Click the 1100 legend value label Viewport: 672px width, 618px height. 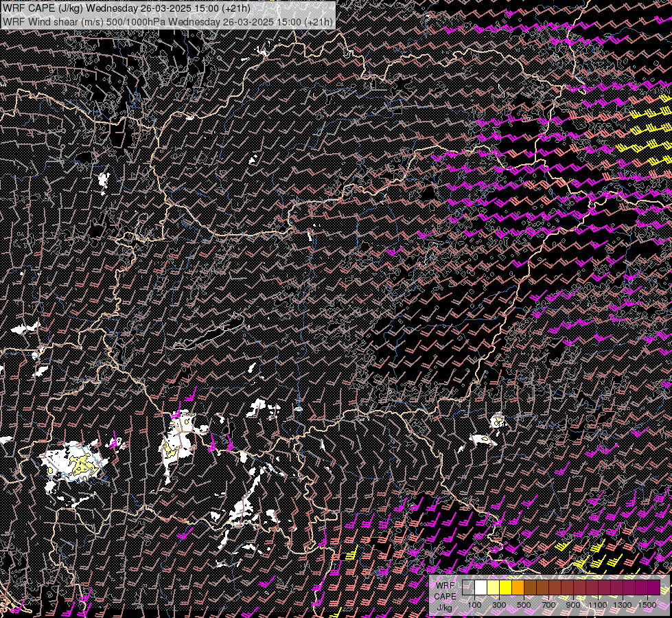597,605
